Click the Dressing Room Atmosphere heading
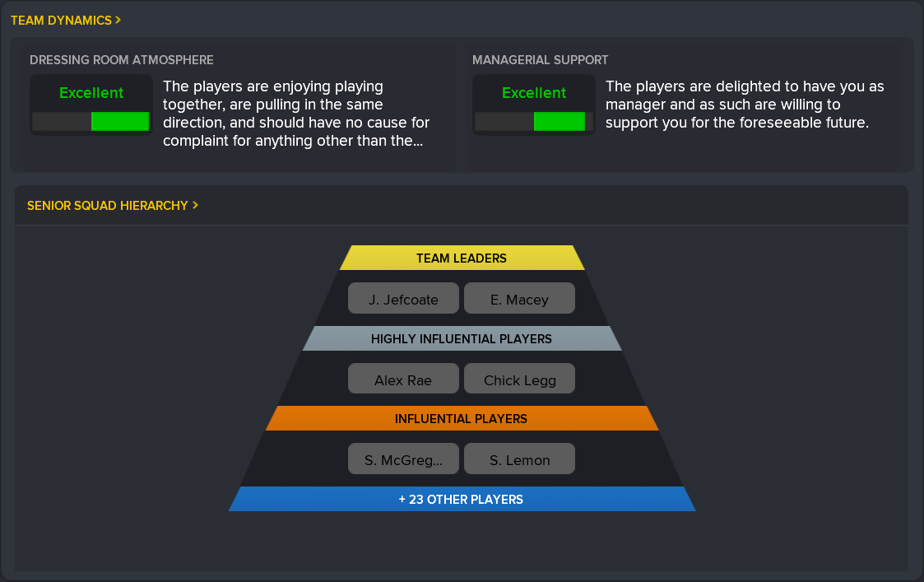 pyautogui.click(x=122, y=60)
